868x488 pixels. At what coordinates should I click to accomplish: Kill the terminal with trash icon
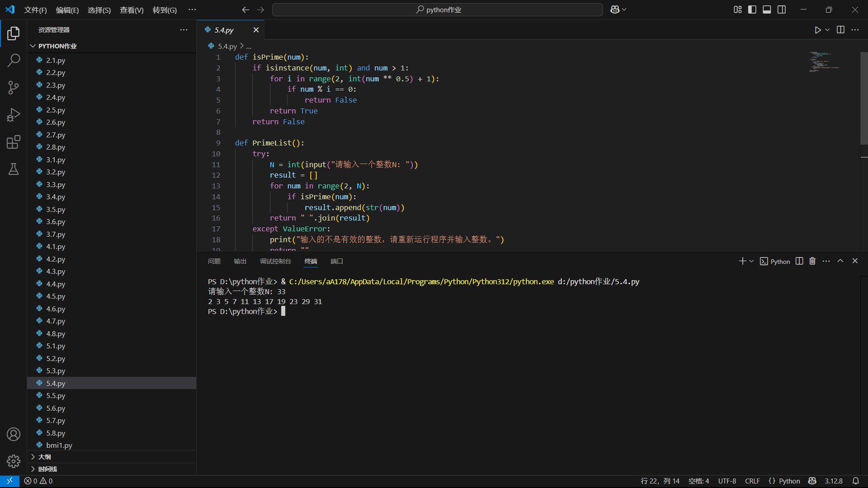812,261
